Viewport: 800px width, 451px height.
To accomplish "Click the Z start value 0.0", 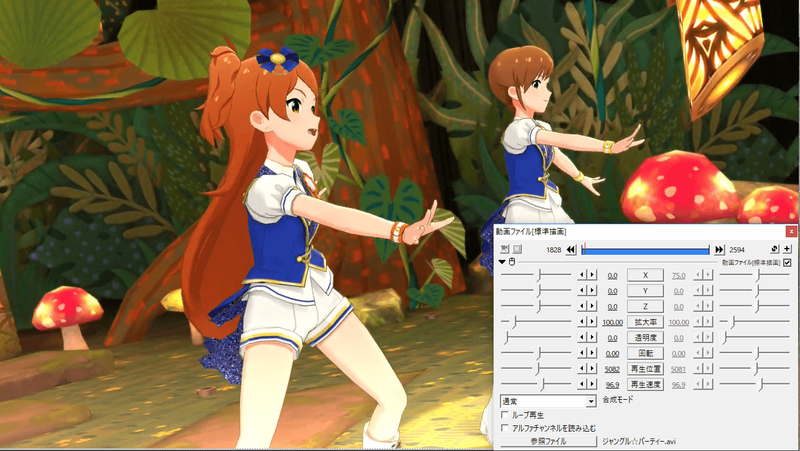I will (612, 307).
